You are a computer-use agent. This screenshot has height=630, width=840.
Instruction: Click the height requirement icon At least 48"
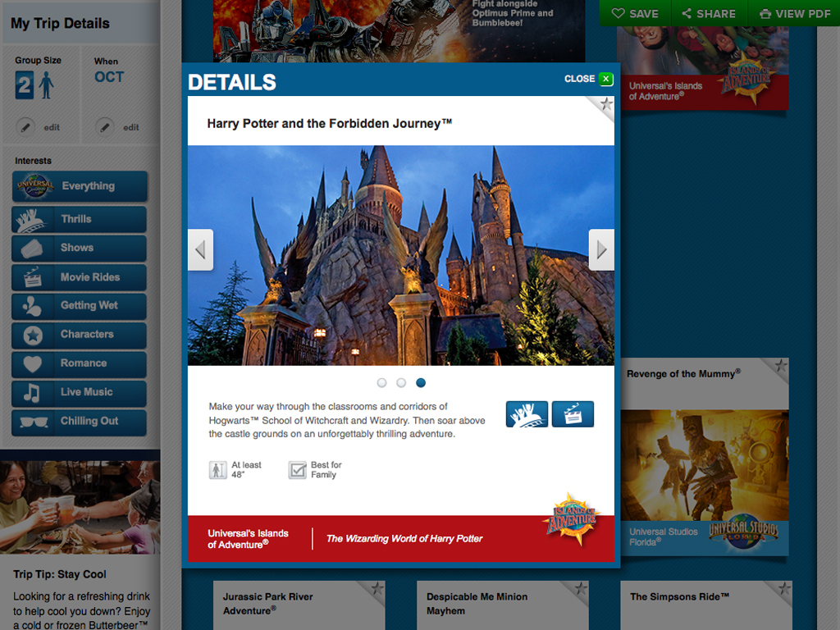pos(217,470)
